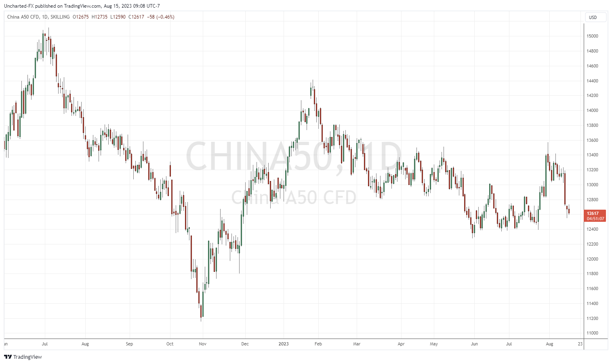
Task: Click the Oct time axis label
Action: 170,344
